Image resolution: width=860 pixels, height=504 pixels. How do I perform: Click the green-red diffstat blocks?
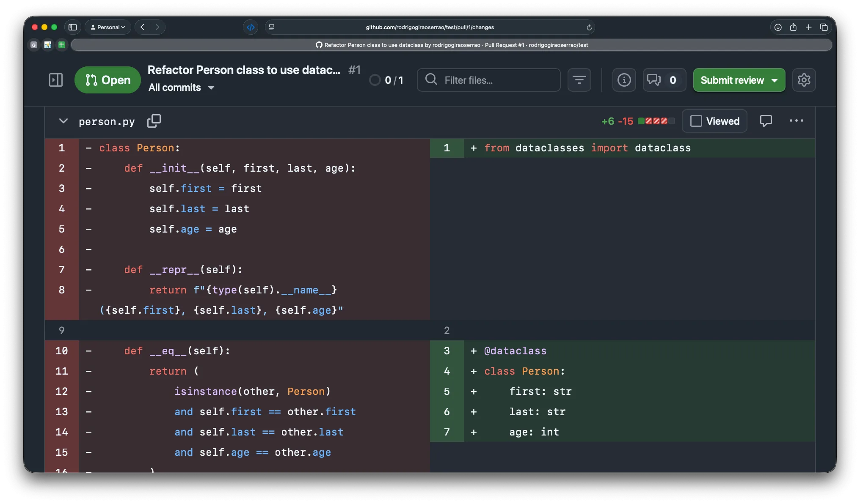point(656,121)
